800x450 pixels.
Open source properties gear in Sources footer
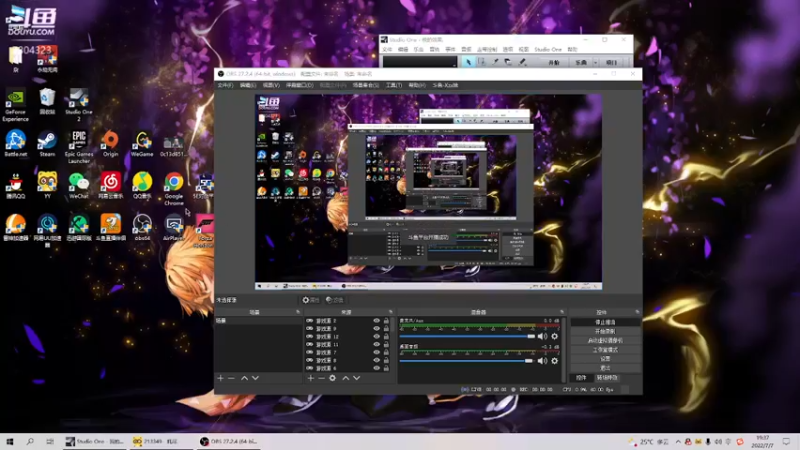click(333, 378)
